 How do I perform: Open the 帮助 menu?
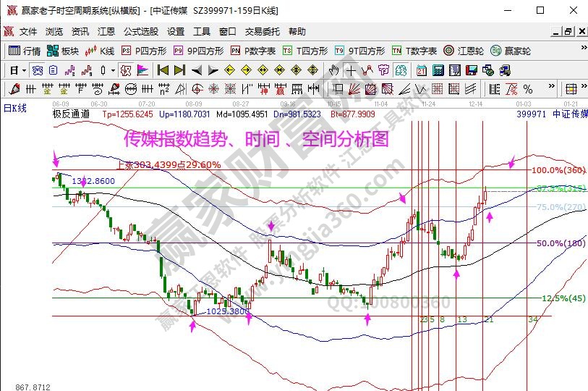point(297,32)
